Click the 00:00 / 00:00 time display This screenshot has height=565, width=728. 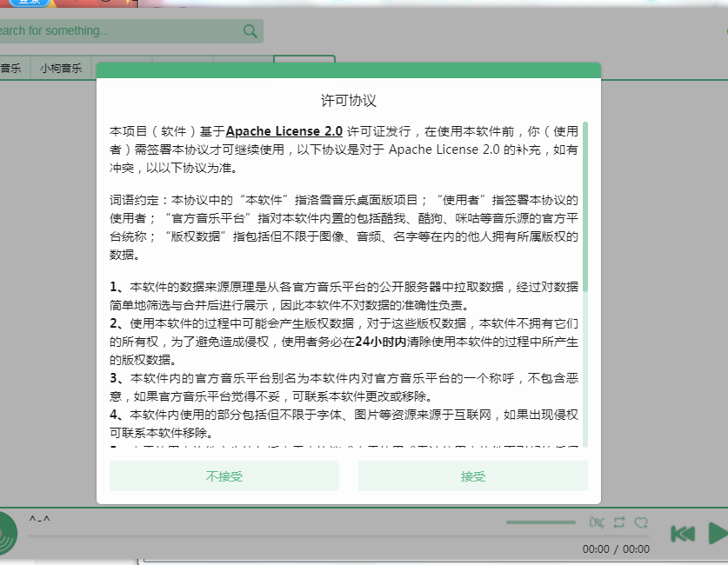click(x=616, y=549)
